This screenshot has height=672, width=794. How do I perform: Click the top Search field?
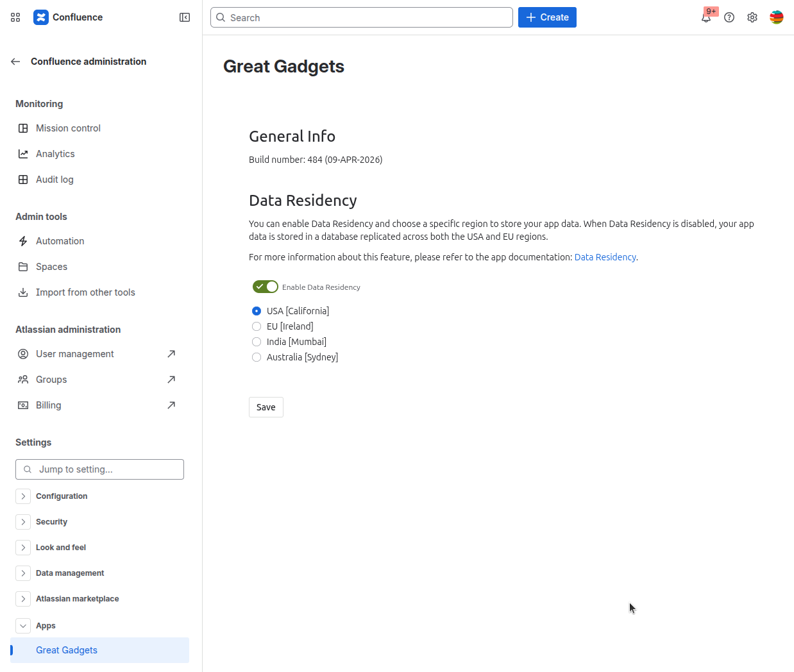(362, 17)
